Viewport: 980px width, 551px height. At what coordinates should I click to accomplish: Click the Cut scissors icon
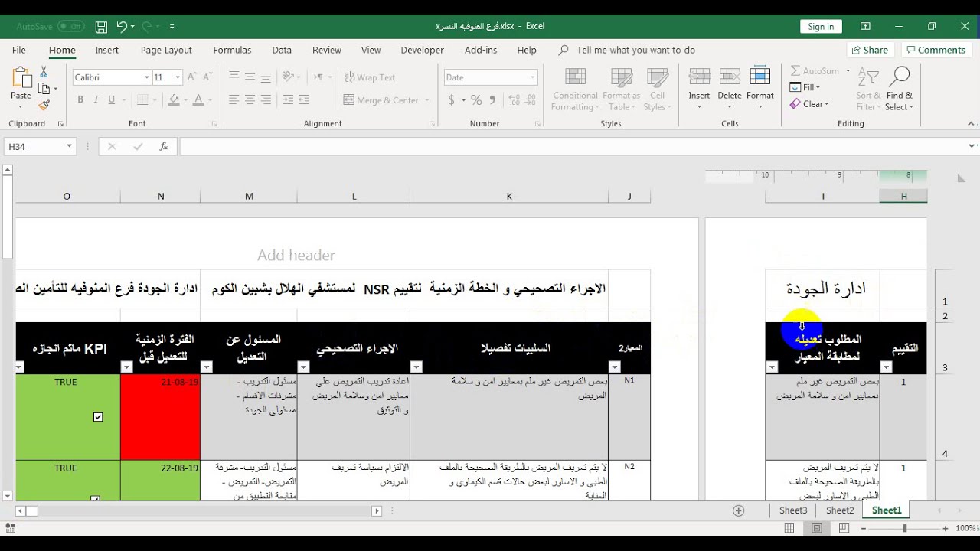(x=44, y=71)
